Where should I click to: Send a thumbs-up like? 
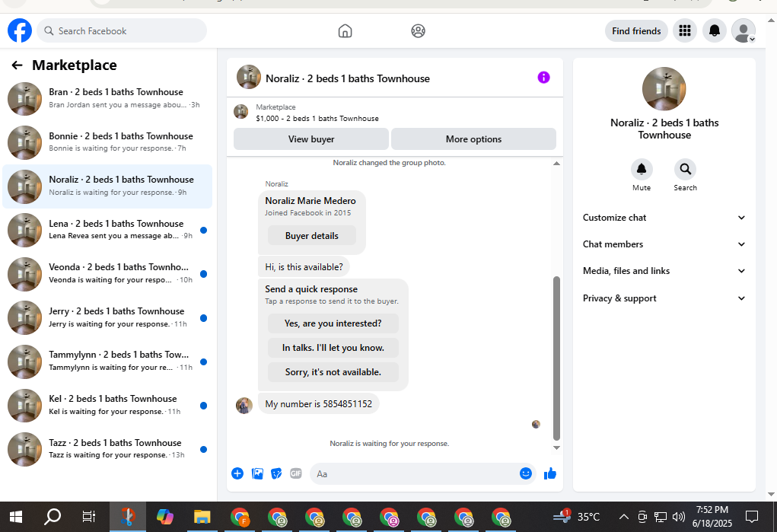(550, 474)
